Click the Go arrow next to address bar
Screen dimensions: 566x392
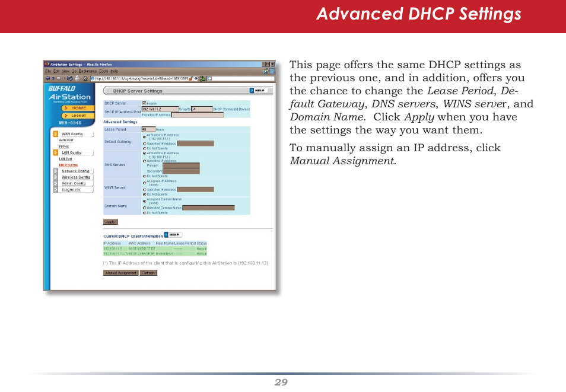(196, 78)
